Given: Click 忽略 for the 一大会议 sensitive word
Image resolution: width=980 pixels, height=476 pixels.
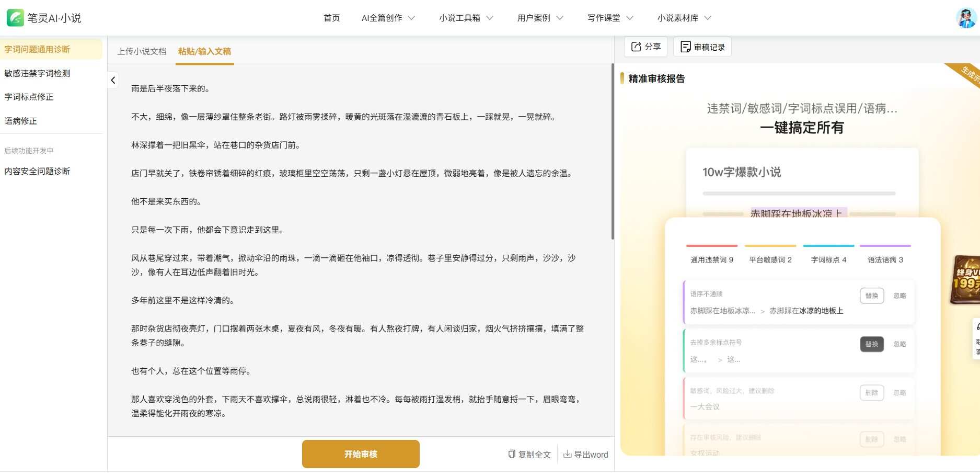Looking at the screenshot, I should (900, 393).
